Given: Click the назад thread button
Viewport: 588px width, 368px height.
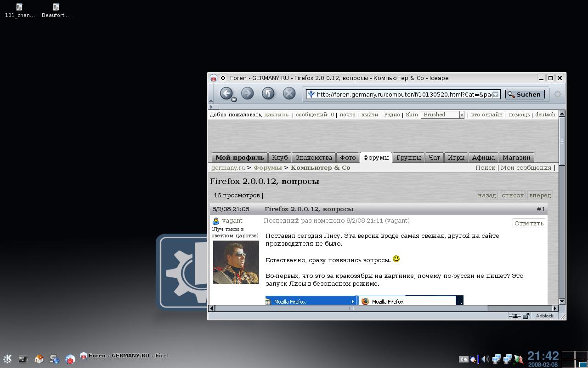Looking at the screenshot, I should click(486, 195).
